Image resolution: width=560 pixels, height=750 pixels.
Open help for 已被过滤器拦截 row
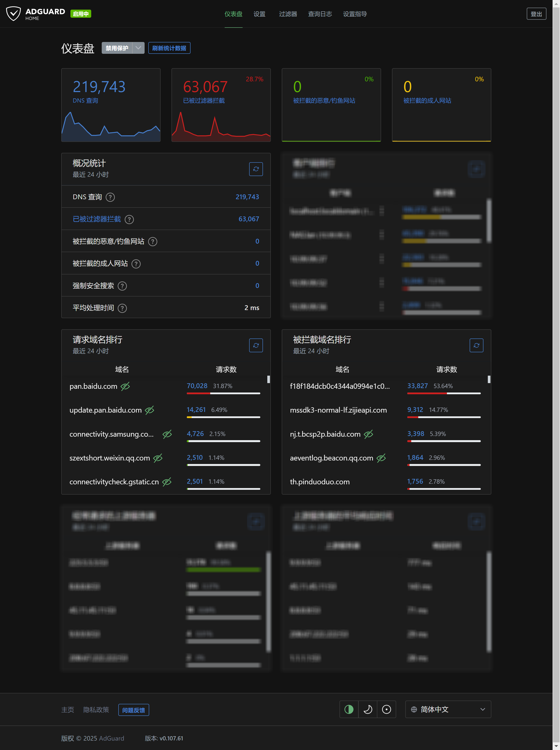click(x=129, y=220)
